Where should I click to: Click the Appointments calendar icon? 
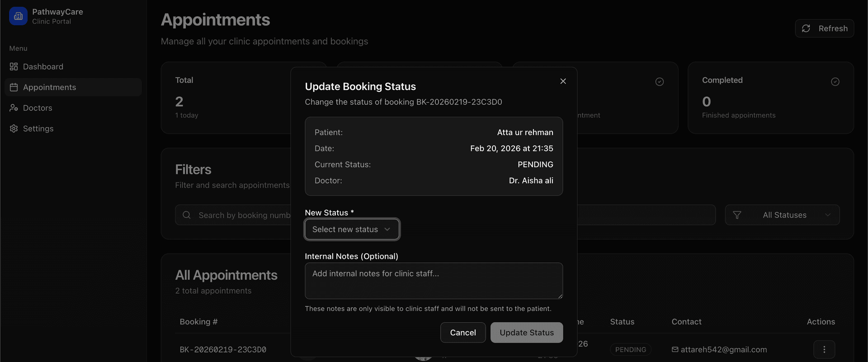(14, 87)
